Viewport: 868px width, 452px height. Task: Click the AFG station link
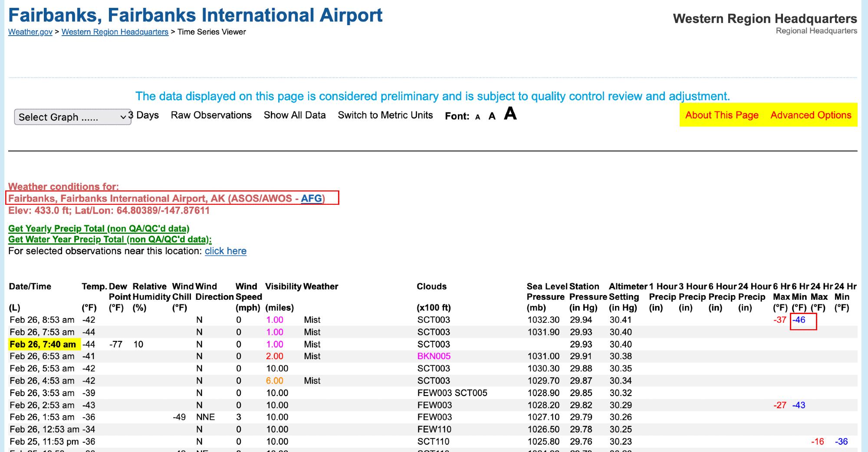click(311, 199)
